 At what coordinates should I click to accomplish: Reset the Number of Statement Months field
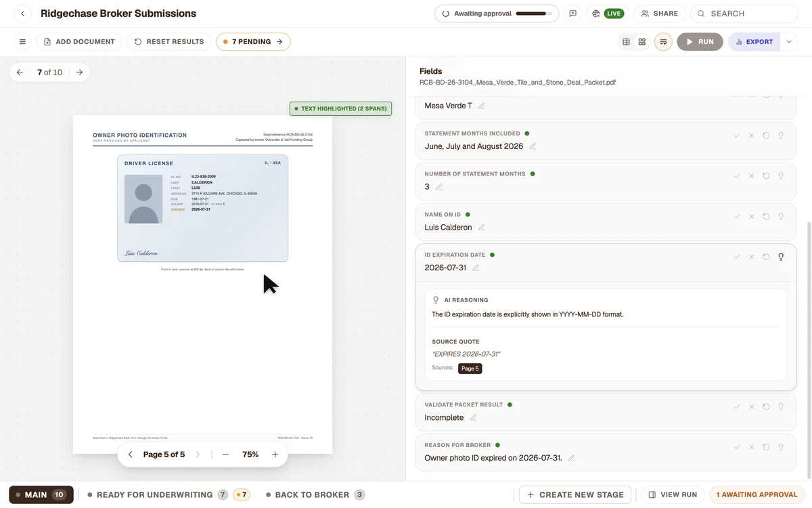point(766,176)
